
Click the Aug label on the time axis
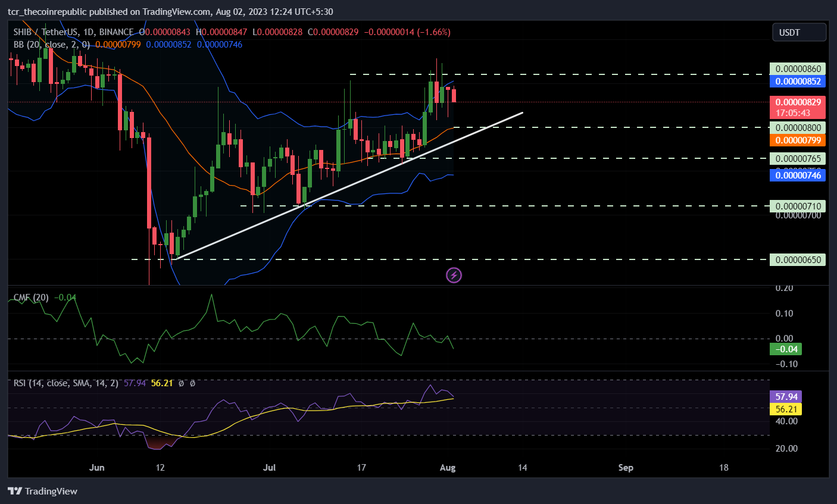click(448, 468)
